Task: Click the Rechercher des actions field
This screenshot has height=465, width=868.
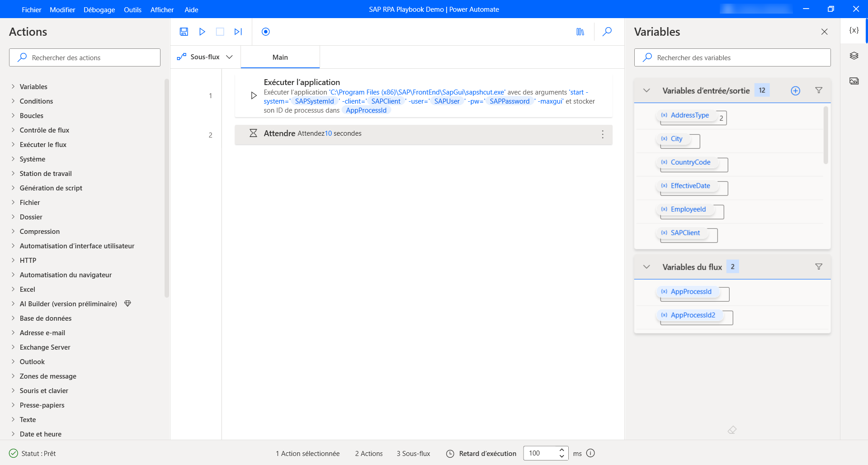Action: pos(85,57)
